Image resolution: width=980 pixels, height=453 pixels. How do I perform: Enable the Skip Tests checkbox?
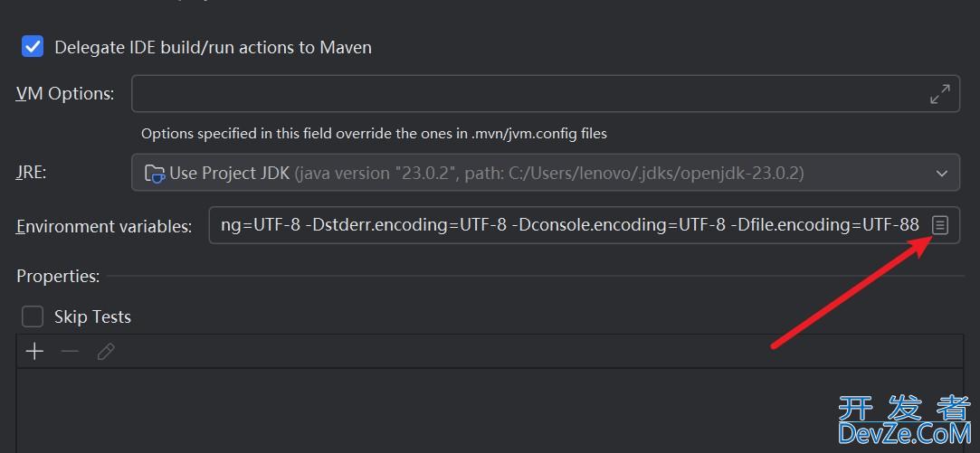33,316
